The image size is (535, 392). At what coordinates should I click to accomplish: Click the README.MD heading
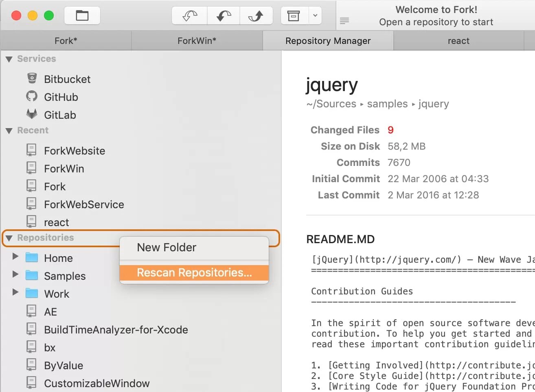pos(340,239)
